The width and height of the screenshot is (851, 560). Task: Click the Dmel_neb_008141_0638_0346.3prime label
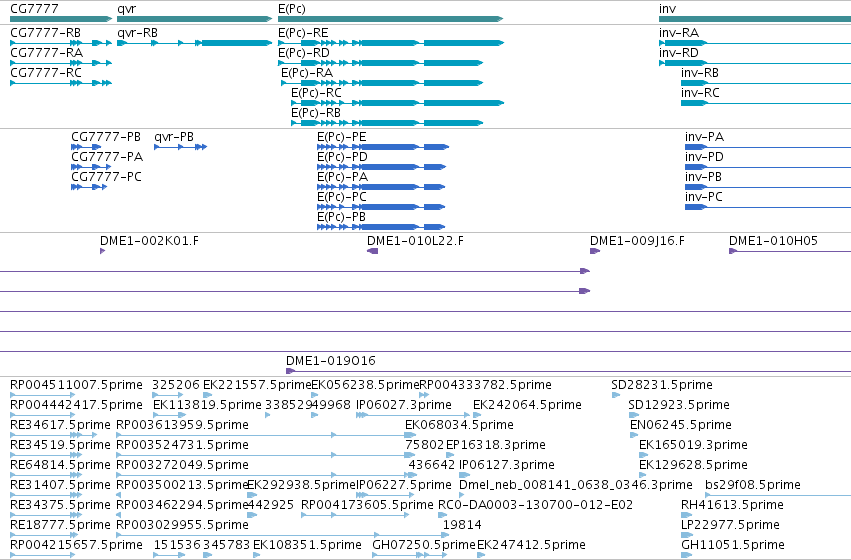(x=576, y=486)
